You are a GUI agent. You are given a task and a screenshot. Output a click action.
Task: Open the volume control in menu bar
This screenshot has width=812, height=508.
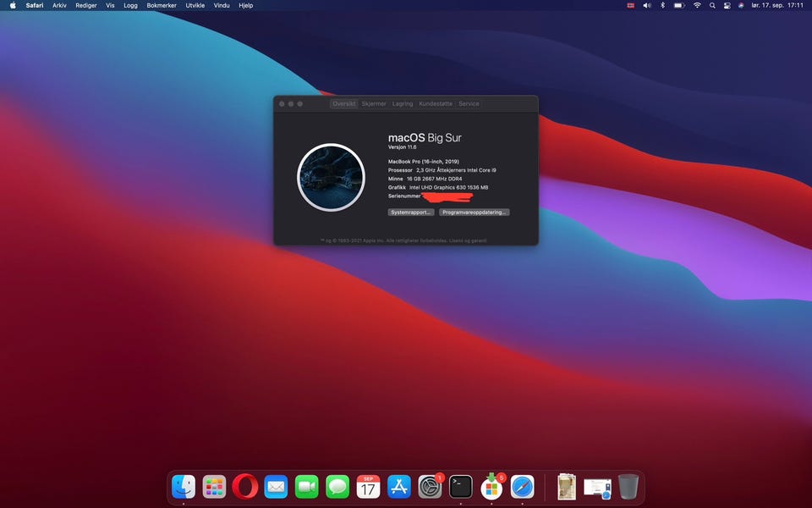[647, 5]
